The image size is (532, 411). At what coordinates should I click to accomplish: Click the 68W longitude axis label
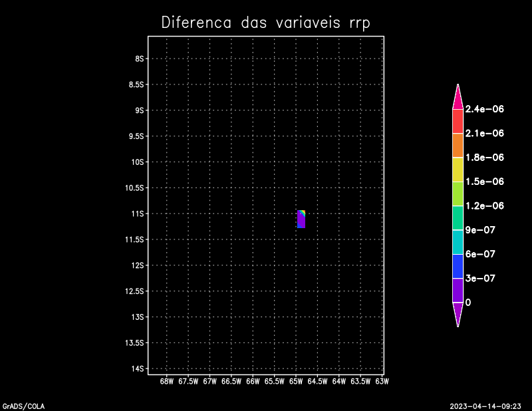[166, 382]
